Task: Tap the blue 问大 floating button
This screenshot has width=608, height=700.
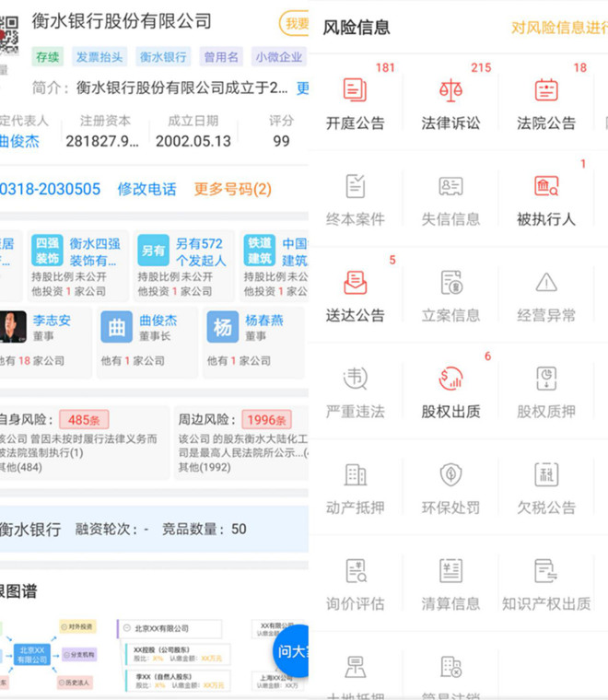Action: point(290,652)
